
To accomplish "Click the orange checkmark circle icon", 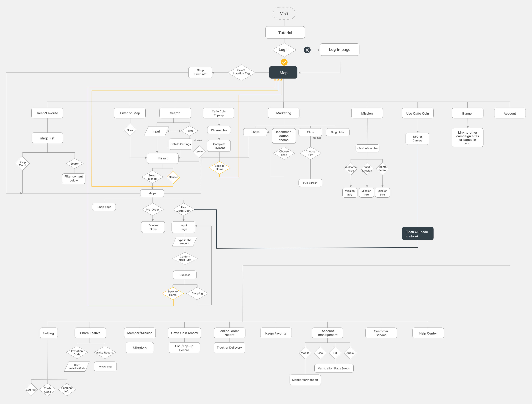I will click(284, 62).
